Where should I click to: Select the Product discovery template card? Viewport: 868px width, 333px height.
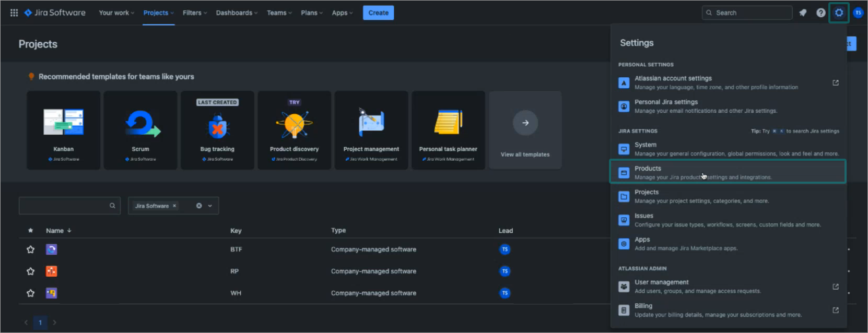pos(294,130)
